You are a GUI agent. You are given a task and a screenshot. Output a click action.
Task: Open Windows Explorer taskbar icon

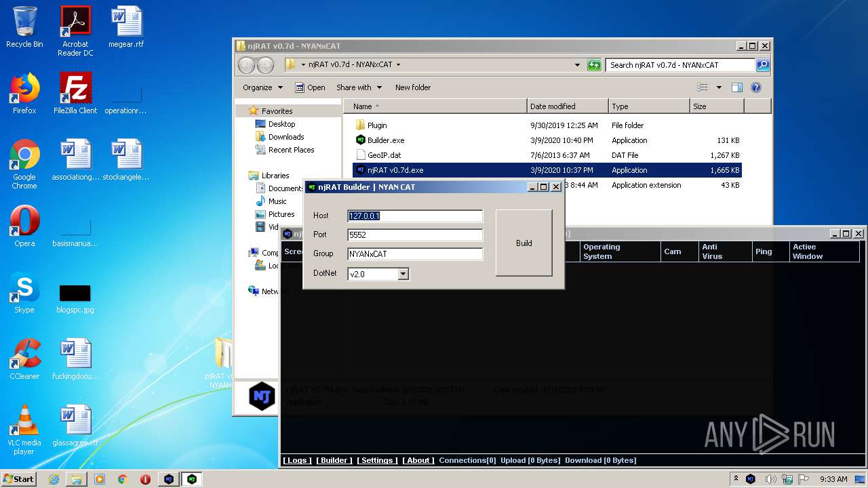(77, 479)
